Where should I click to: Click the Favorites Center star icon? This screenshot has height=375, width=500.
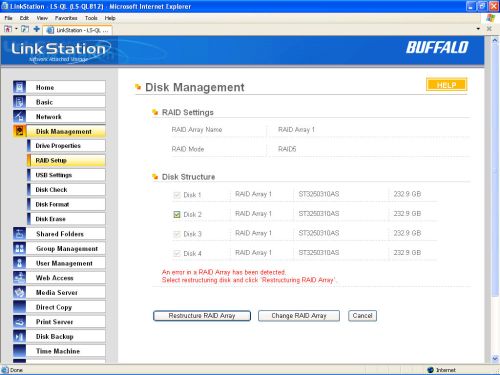tap(8, 29)
